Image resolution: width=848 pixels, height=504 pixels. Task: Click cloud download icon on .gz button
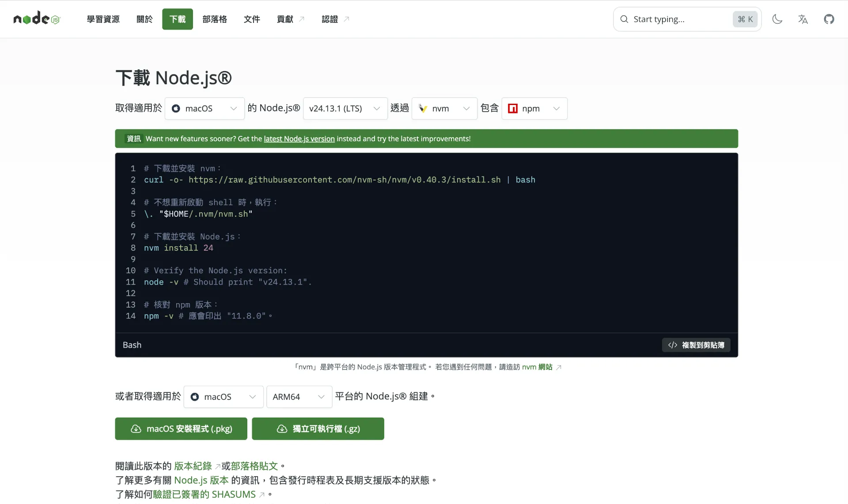coord(282,429)
